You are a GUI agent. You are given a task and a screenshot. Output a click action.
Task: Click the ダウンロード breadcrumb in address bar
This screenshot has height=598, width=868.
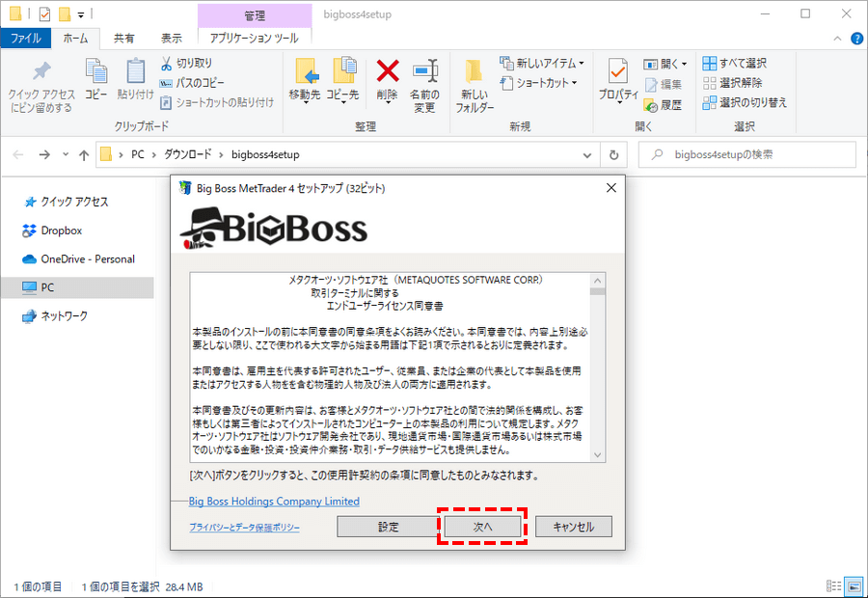pyautogui.click(x=188, y=154)
